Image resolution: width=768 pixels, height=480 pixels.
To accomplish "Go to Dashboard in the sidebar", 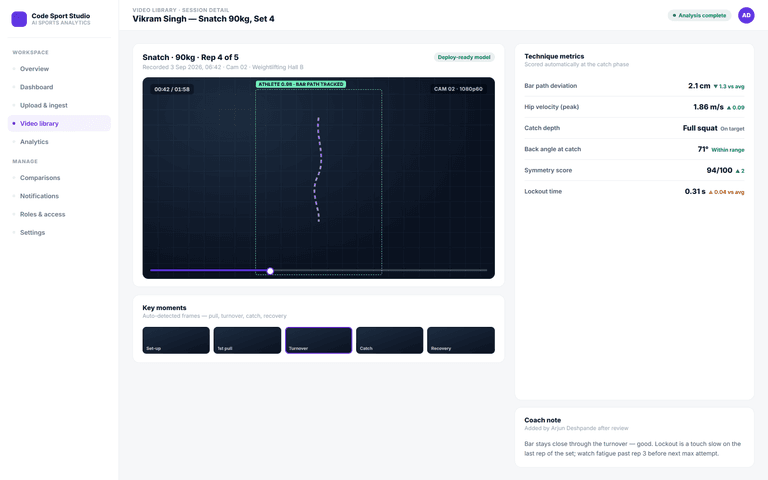I will pos(59,87).
